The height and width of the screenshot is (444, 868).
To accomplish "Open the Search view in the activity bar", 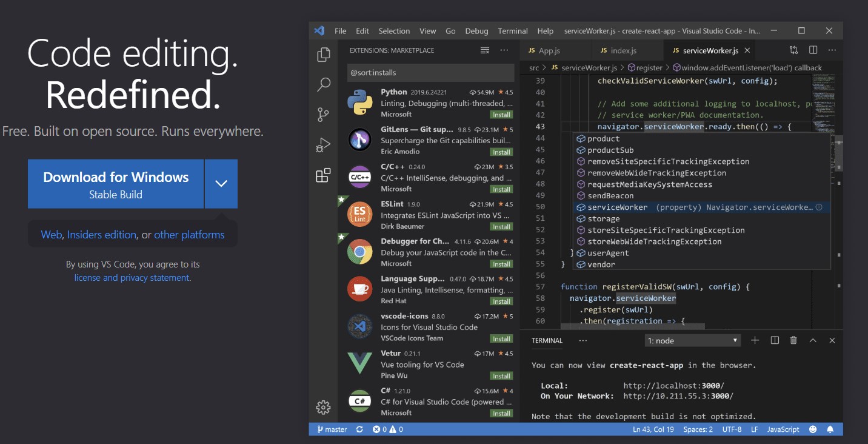I will tap(324, 84).
